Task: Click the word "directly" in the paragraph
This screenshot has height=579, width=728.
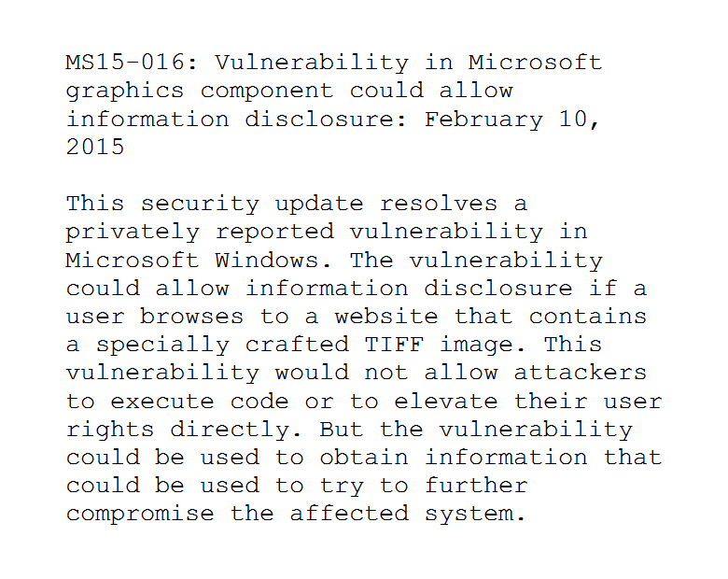Action: coord(230,431)
